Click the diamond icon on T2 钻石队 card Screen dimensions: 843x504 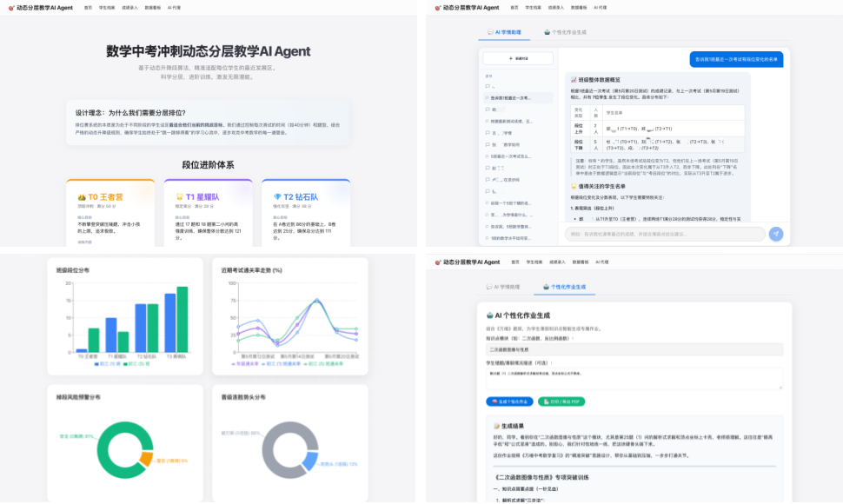tap(277, 197)
